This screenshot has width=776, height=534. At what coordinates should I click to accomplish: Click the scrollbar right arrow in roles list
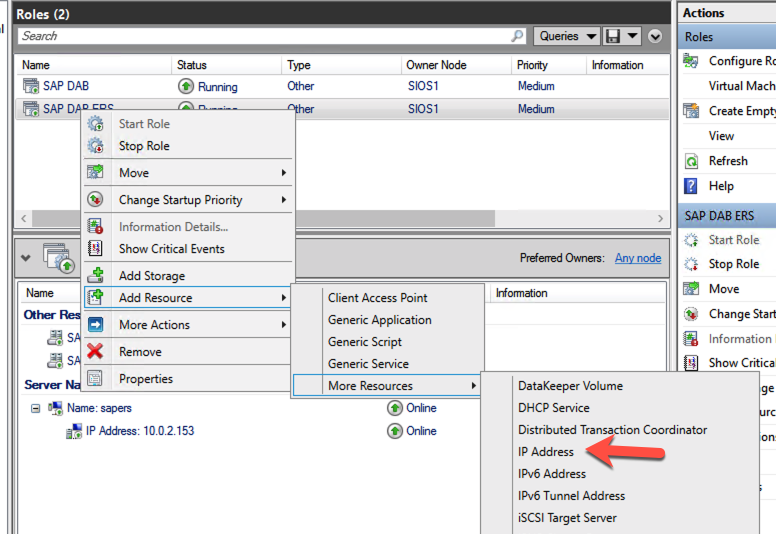[660, 218]
